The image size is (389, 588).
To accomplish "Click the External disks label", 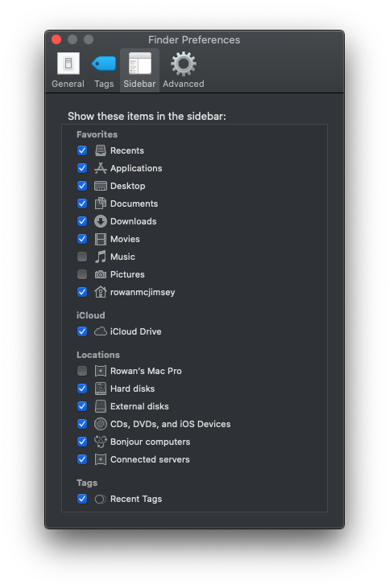I will pos(139,406).
